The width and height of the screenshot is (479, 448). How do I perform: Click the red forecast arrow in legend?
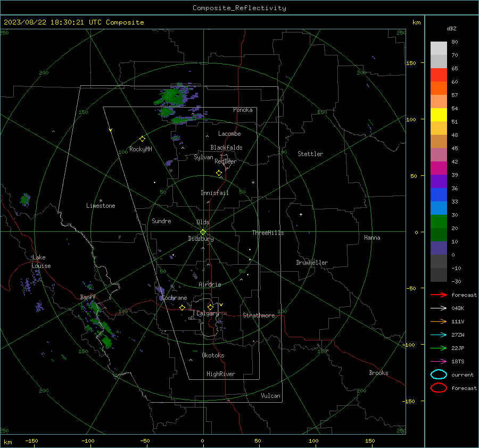[x=439, y=295]
